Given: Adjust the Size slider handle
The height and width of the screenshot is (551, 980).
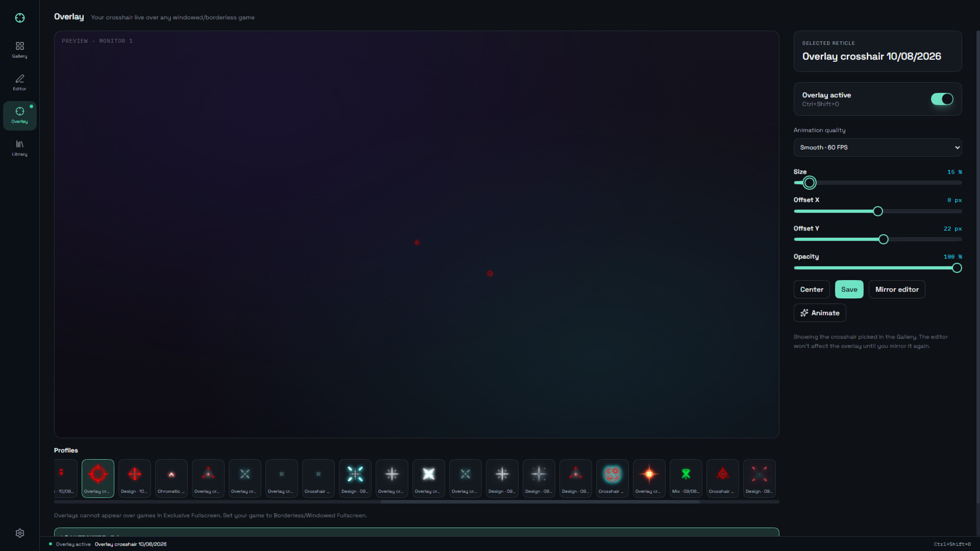Looking at the screenshot, I should [810, 183].
